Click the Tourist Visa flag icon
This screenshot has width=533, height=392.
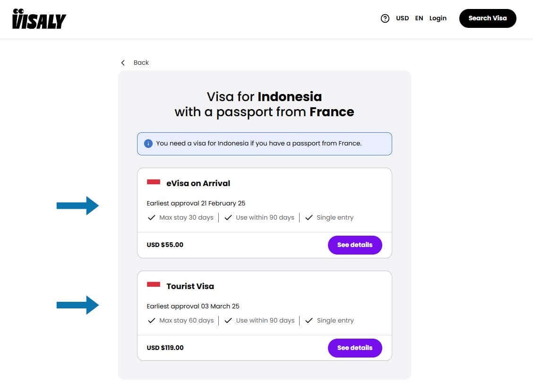pos(154,285)
